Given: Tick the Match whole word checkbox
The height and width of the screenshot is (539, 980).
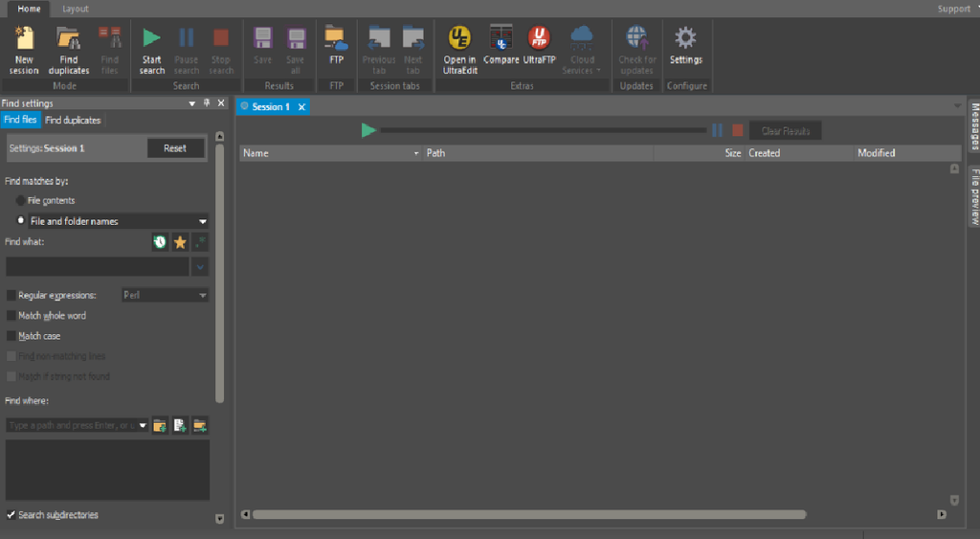Looking at the screenshot, I should coord(11,316).
